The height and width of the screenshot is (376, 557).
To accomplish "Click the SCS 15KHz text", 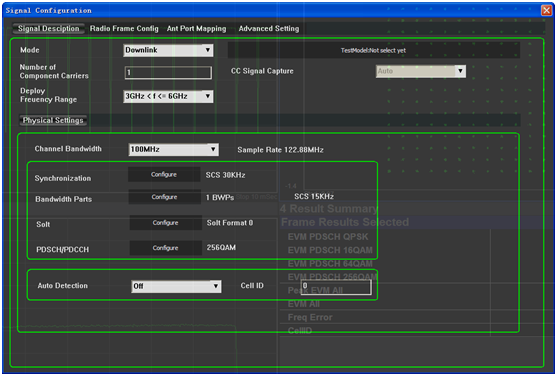I will coord(314,196).
